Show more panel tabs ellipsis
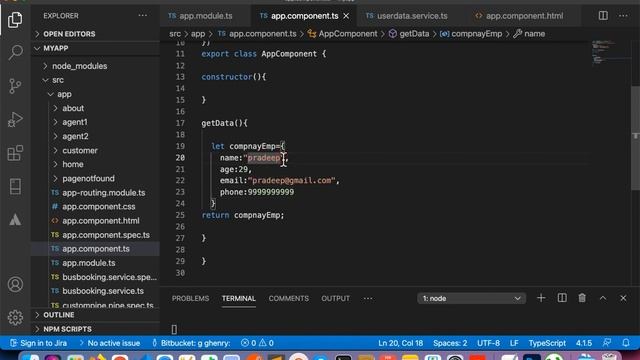This screenshot has width=640, height=360. pyautogui.click(x=368, y=298)
